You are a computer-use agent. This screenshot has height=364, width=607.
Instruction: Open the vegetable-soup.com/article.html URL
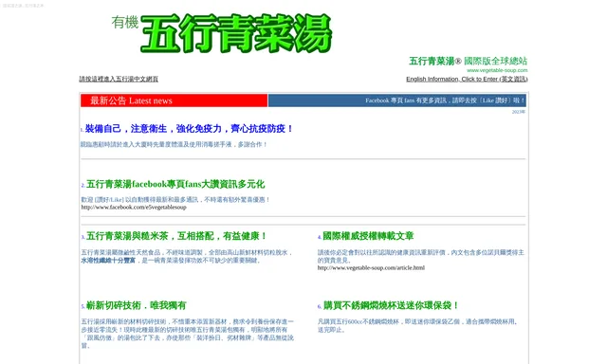(x=371, y=267)
